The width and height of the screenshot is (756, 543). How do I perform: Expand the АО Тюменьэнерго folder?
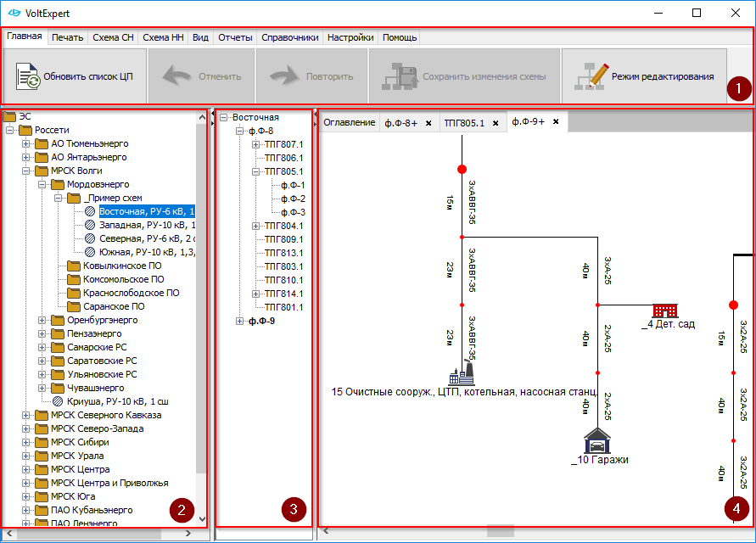26,143
